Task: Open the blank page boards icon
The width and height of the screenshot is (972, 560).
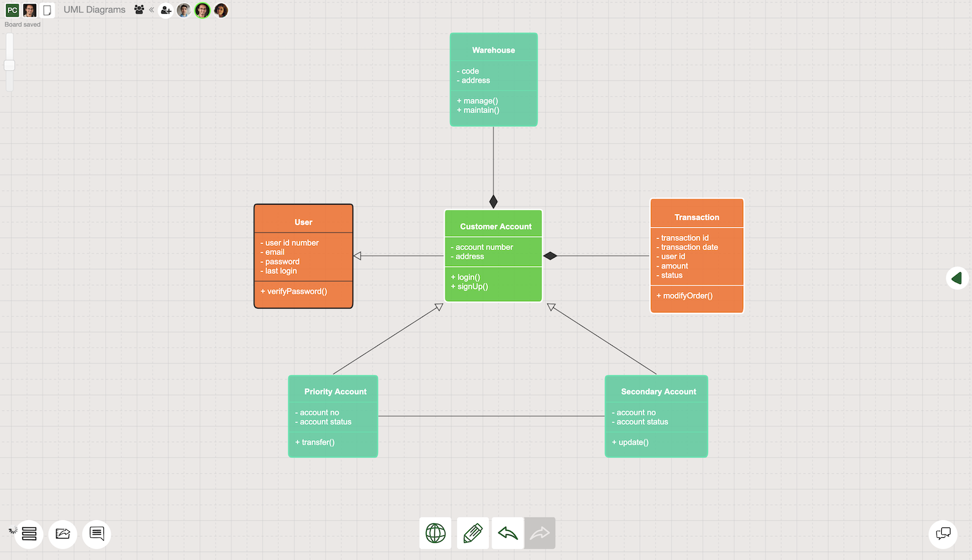Action: (x=47, y=10)
